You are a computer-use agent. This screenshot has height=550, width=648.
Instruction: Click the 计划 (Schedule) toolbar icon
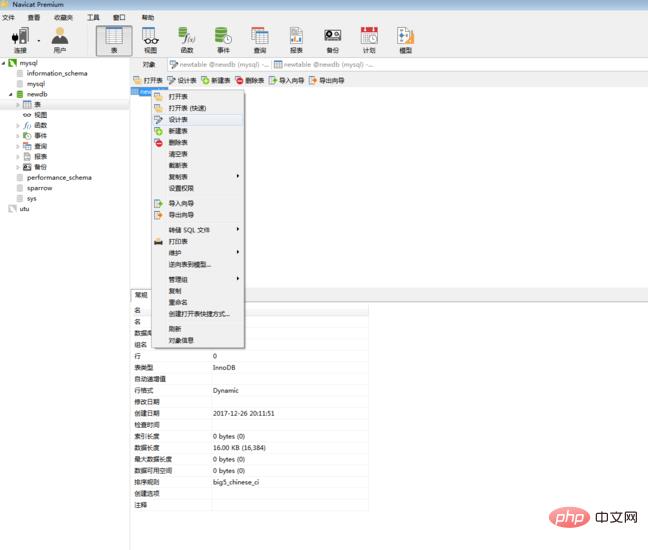coord(369,38)
